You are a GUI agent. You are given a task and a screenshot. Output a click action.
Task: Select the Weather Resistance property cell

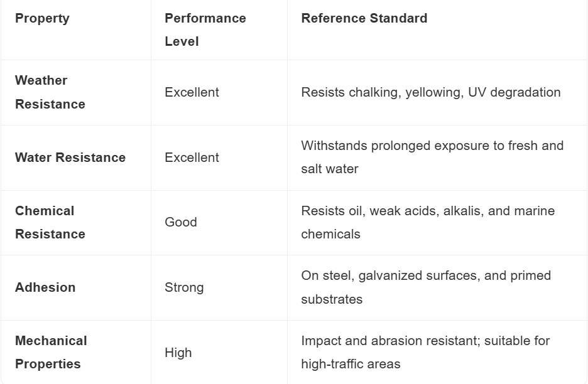[50, 92]
